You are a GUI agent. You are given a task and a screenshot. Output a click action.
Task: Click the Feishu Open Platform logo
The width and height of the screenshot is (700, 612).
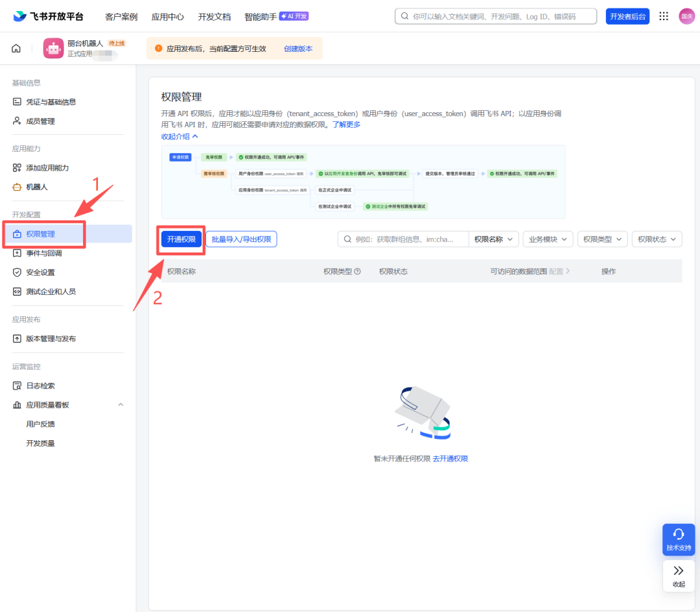click(x=48, y=16)
